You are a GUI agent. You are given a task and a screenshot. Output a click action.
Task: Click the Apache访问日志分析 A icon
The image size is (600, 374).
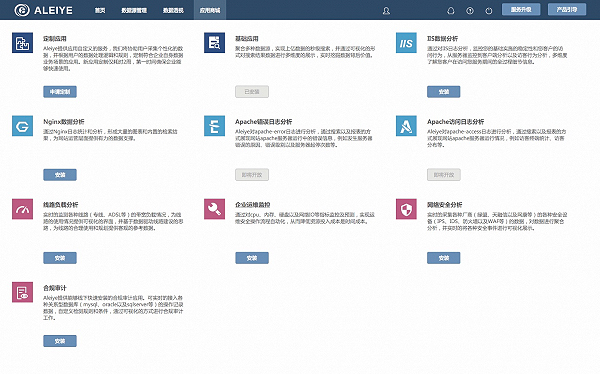406,126
